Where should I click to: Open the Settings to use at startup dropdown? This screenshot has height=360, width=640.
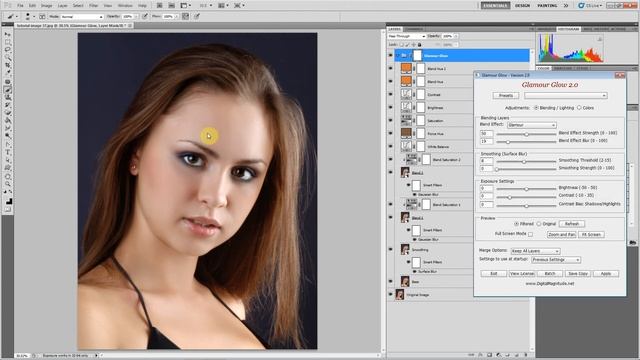pos(556,260)
